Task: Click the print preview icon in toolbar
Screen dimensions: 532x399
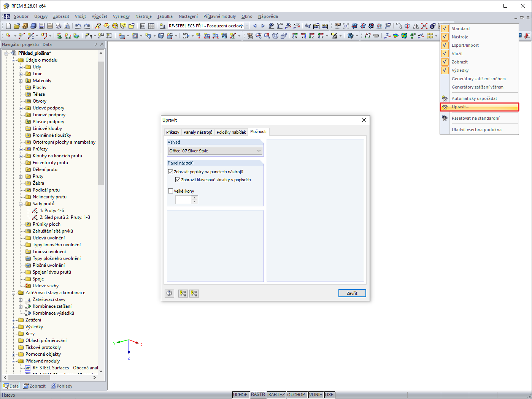Action: pyautogui.click(x=67, y=26)
